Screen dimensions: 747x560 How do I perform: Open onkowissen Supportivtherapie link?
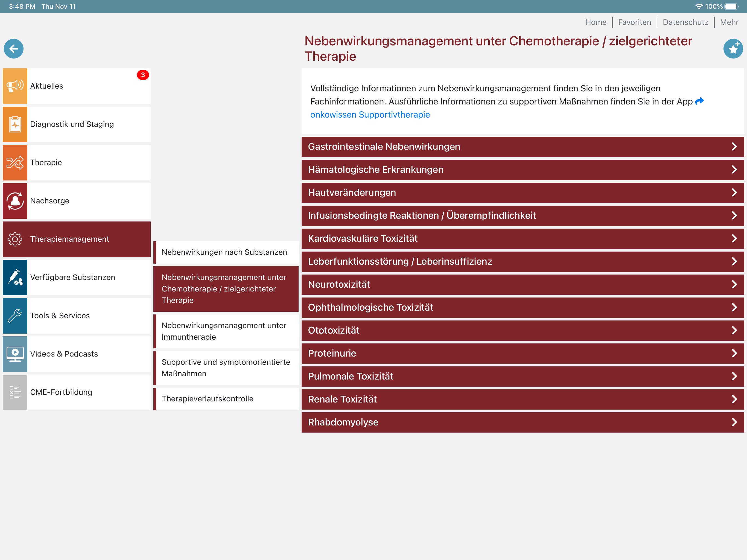pyautogui.click(x=370, y=115)
